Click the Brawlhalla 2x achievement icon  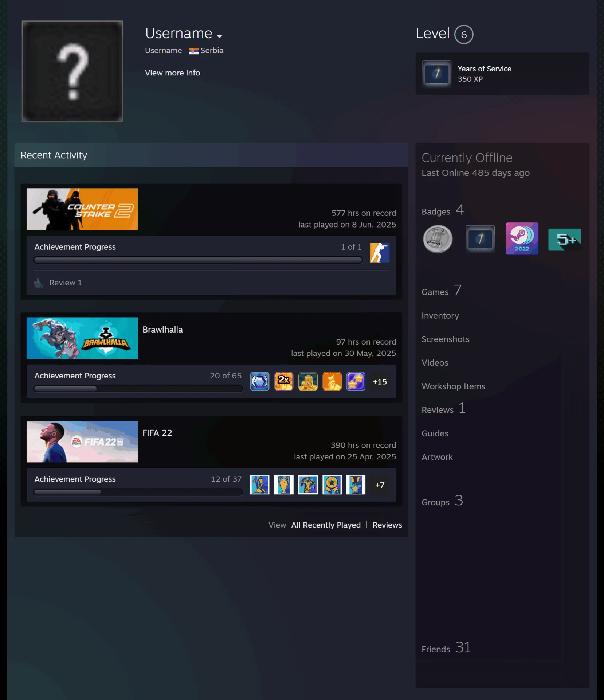pos(284,381)
